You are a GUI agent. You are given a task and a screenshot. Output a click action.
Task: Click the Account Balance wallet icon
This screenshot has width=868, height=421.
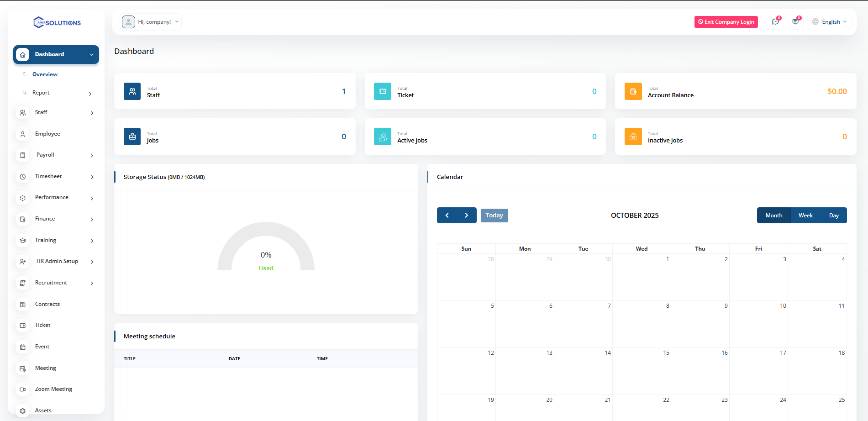pyautogui.click(x=633, y=91)
